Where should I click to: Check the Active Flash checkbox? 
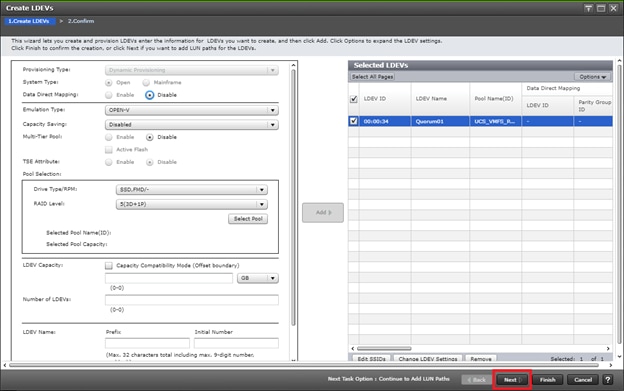(x=109, y=150)
